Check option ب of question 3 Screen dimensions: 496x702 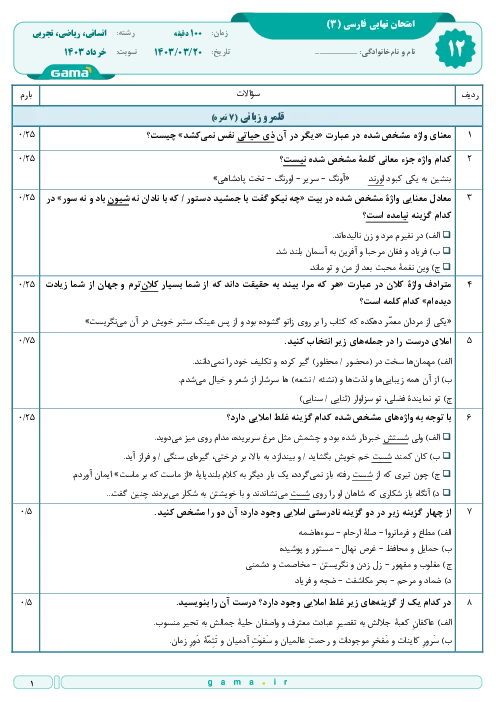click(446, 251)
